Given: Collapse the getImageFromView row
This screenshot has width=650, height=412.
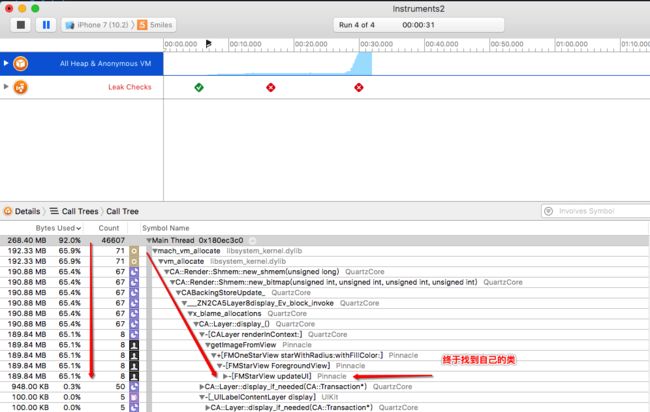Looking at the screenshot, I should click(208, 345).
